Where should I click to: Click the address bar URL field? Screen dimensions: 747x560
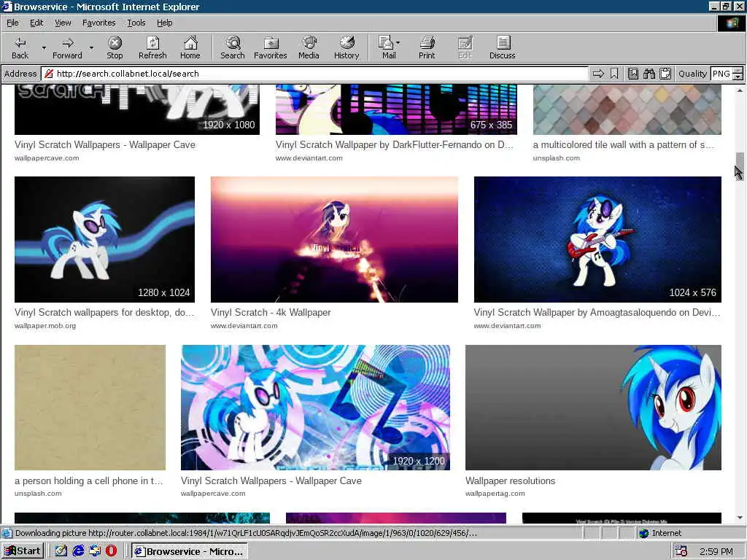[314, 74]
